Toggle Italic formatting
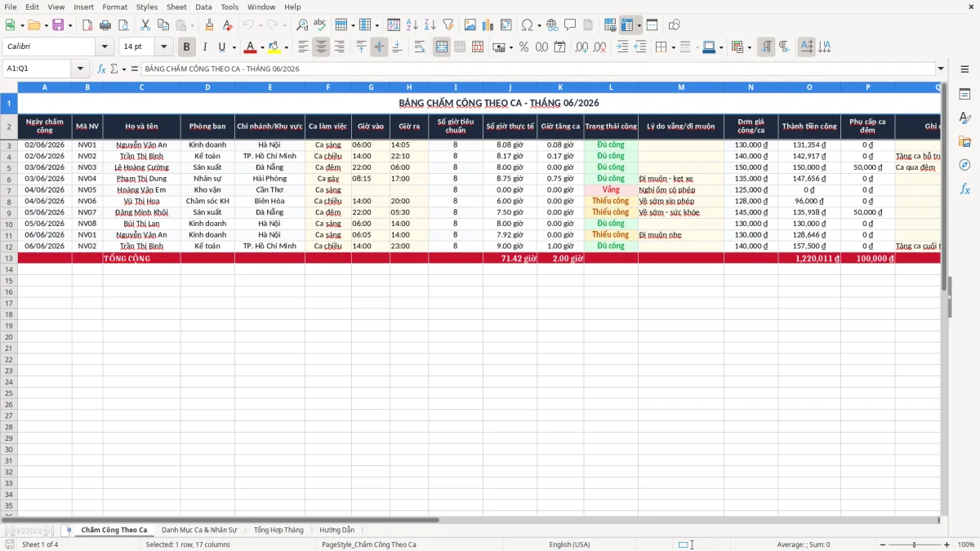The height and width of the screenshot is (551, 980). 204,47
